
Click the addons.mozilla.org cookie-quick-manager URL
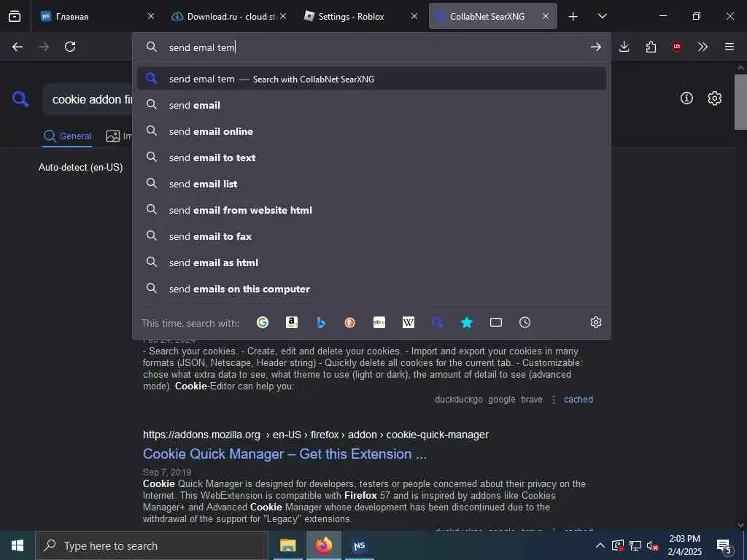pyautogui.click(x=315, y=435)
